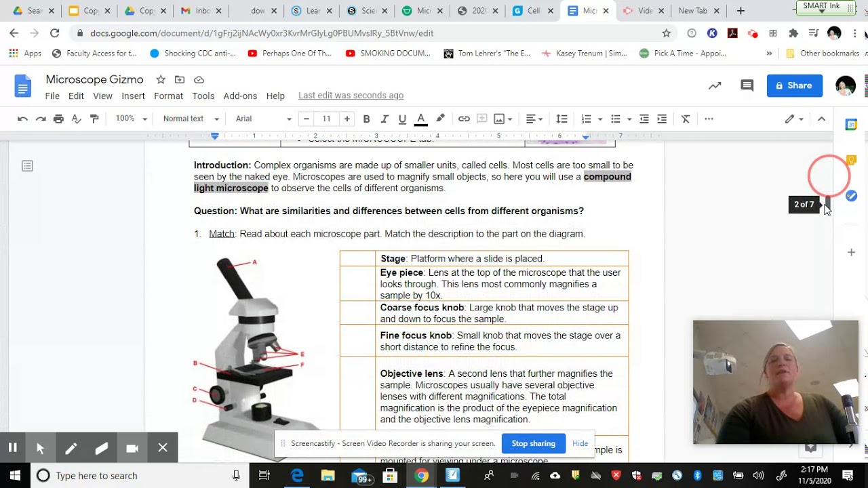Click the blue Share button
Viewport: 868px width, 488px height.
point(794,85)
